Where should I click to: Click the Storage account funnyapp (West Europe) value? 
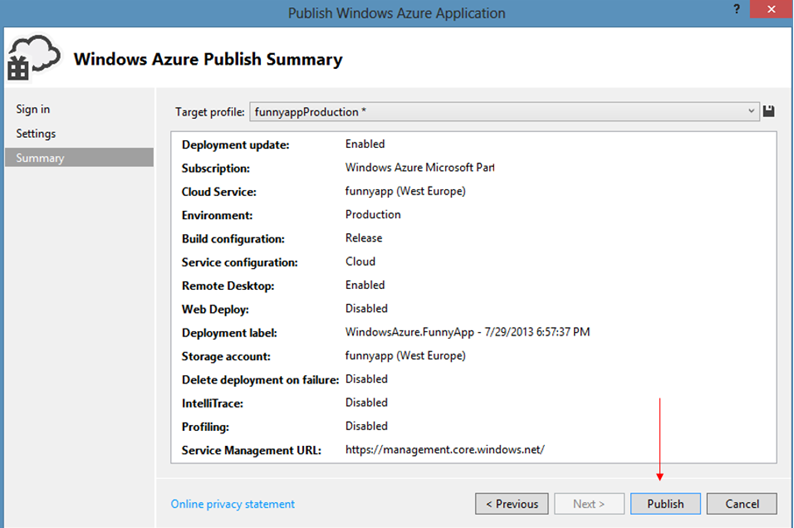tap(405, 356)
